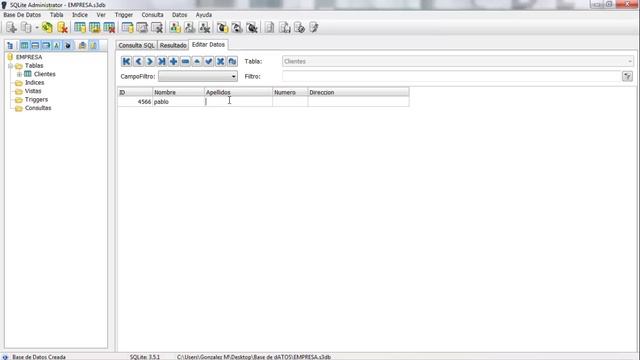Click the plus button to add a record
The width and height of the screenshot is (640, 360).
pyautogui.click(x=173, y=61)
